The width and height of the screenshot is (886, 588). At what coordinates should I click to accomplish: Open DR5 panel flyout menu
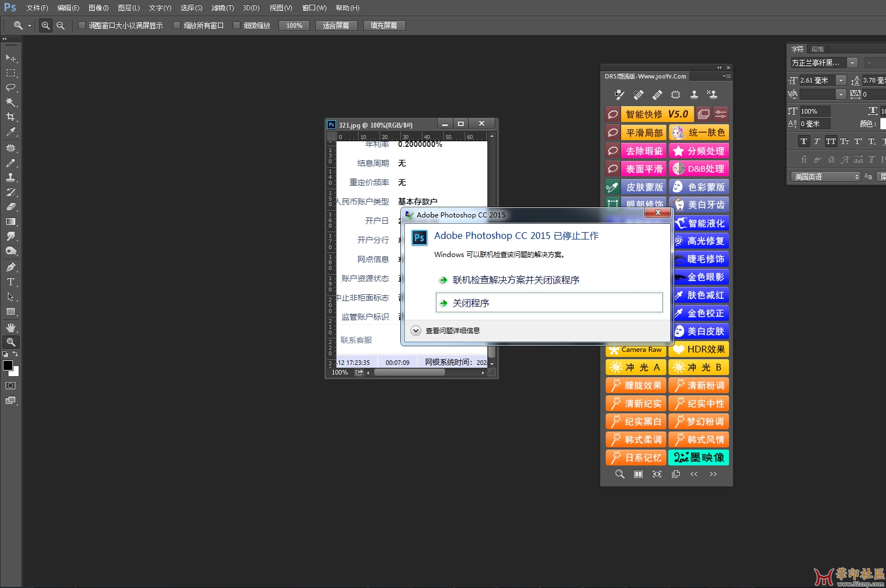727,76
